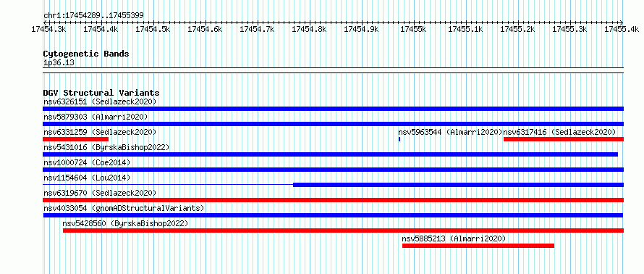Select the short red bar for nsv6331259

tap(75, 139)
